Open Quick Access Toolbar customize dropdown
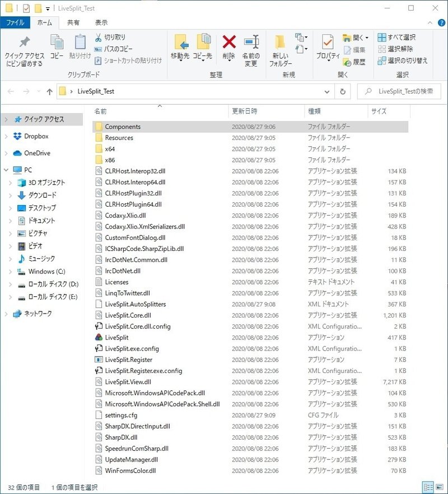448x494 pixels. click(x=48, y=9)
